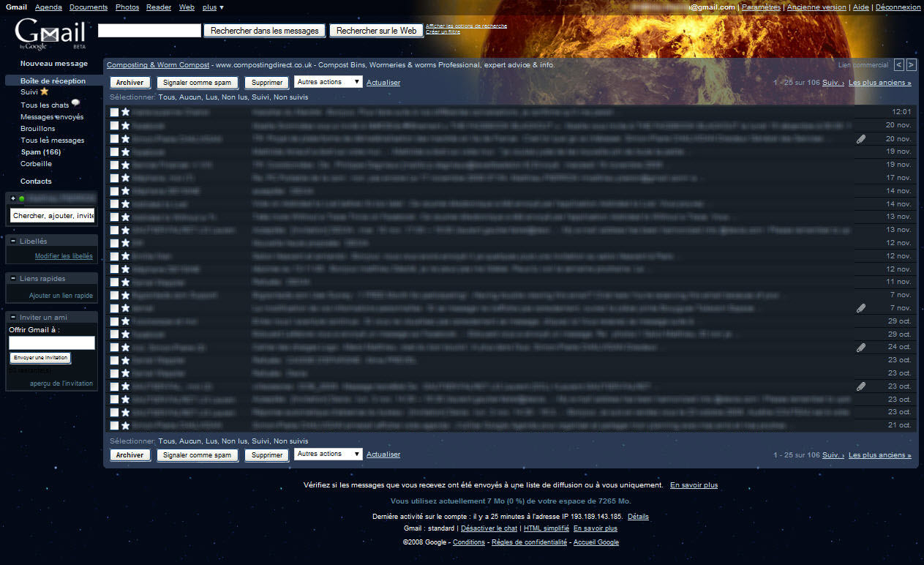Image resolution: width=924 pixels, height=565 pixels.
Task: Click the green chat status dot
Action: pyautogui.click(x=22, y=198)
